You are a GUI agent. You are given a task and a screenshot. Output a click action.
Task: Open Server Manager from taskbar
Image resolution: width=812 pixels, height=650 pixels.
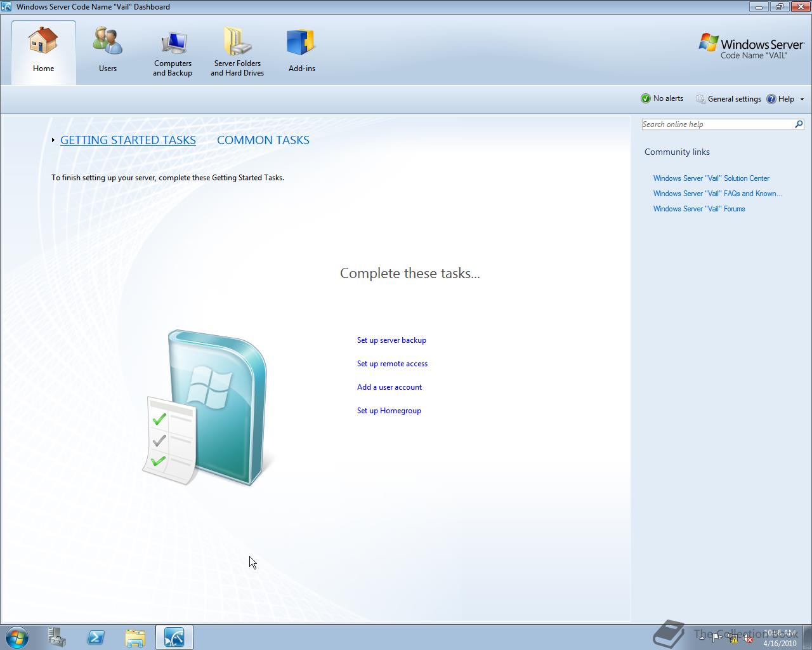[57, 637]
